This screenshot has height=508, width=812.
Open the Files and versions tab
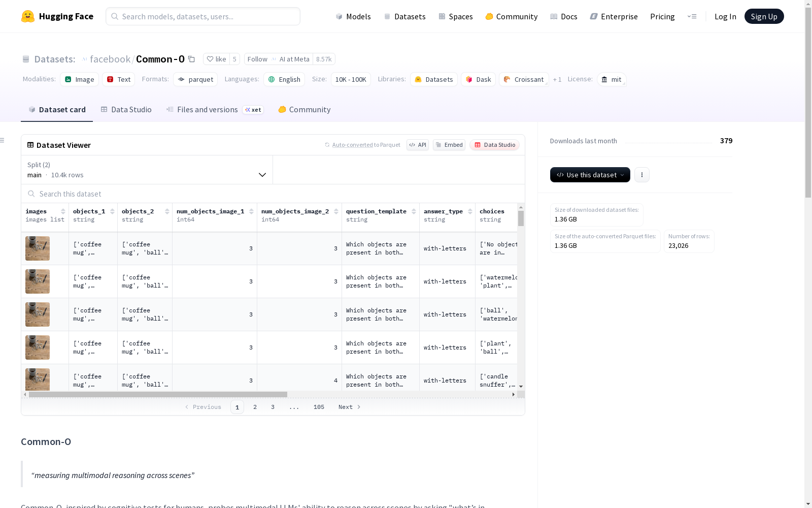[215, 110]
